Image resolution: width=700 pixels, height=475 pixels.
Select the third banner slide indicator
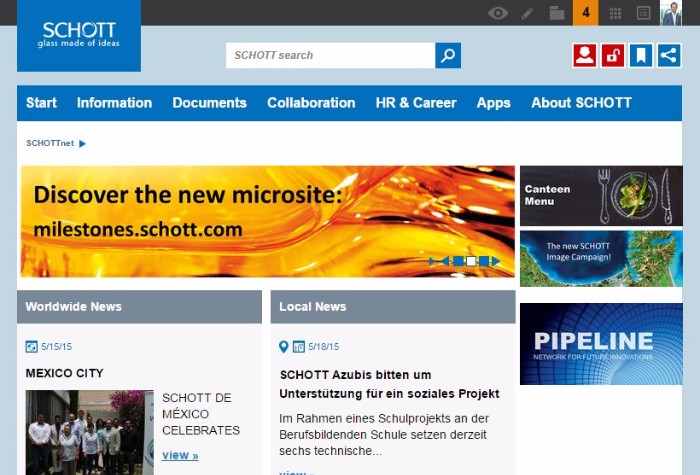pos(484,261)
